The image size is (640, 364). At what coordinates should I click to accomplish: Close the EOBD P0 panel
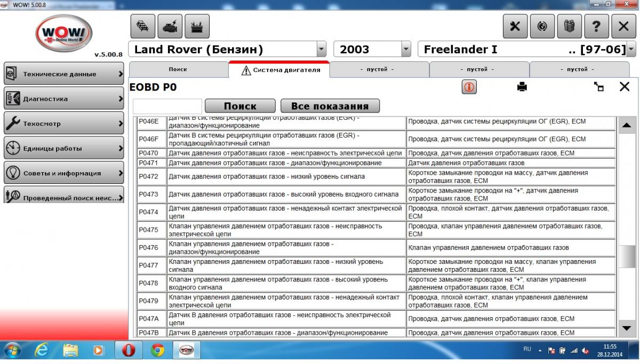[625, 87]
